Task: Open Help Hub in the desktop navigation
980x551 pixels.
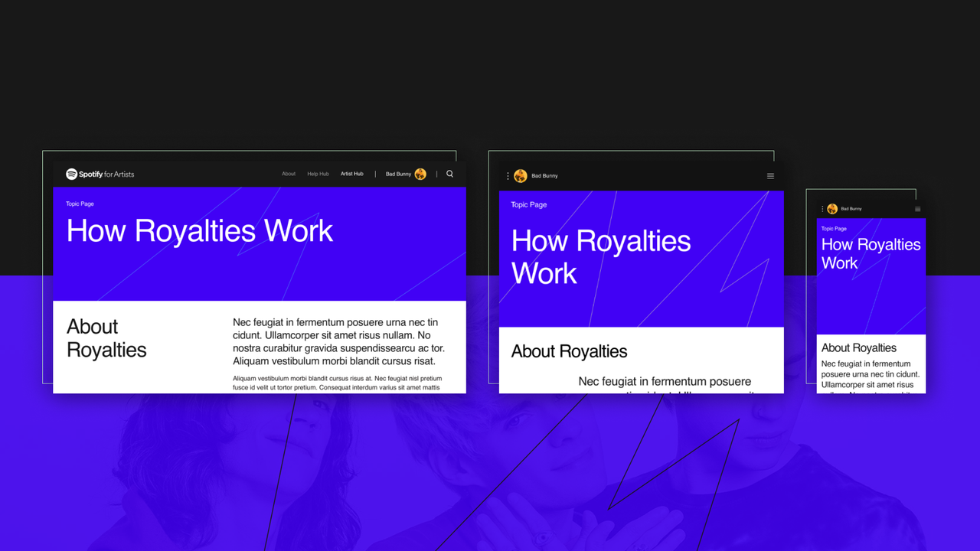Action: [x=318, y=174]
